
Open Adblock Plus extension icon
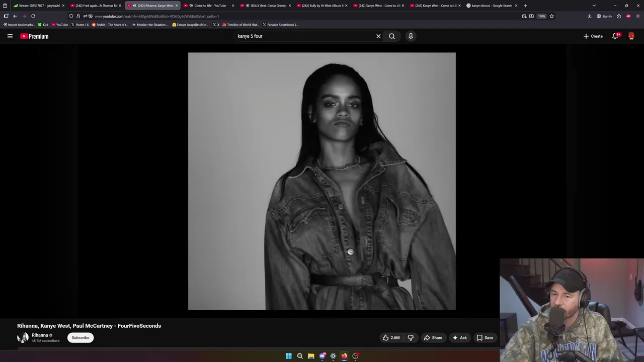[x=628, y=16]
